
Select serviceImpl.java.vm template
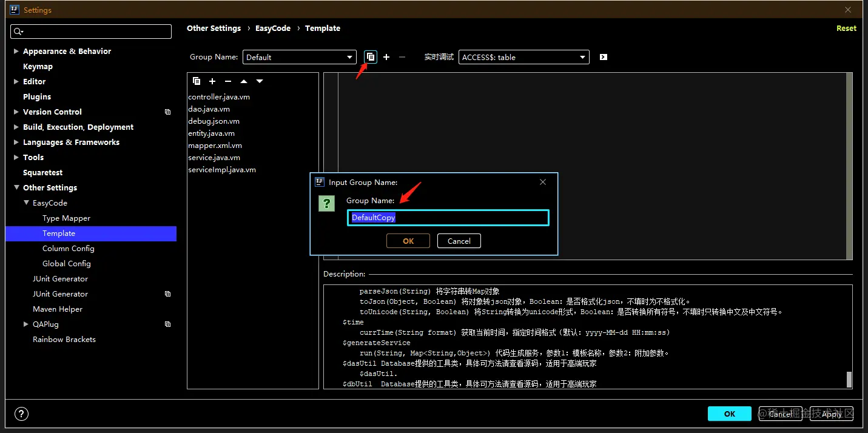222,170
